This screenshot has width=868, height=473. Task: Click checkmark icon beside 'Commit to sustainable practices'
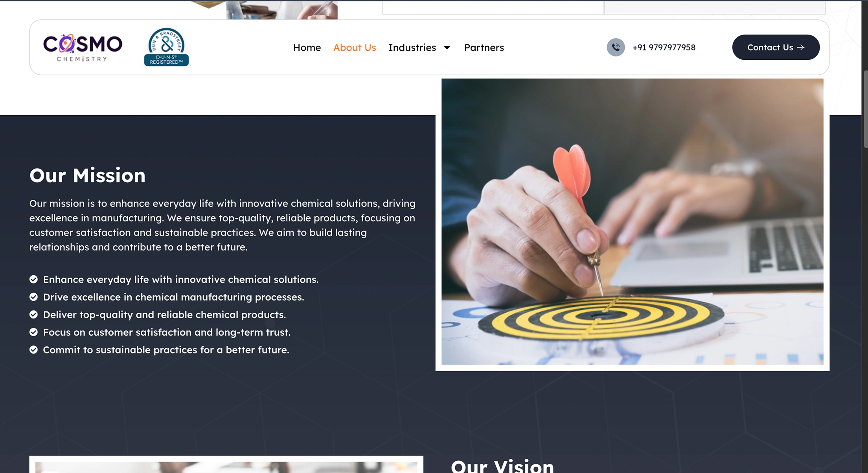pos(33,350)
